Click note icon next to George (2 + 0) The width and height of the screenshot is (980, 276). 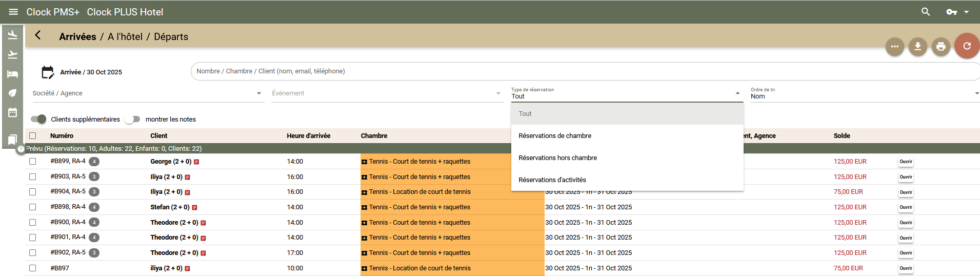[x=196, y=162]
